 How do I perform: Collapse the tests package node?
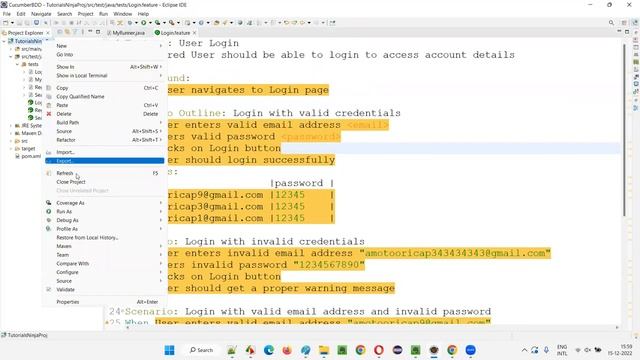point(18,64)
